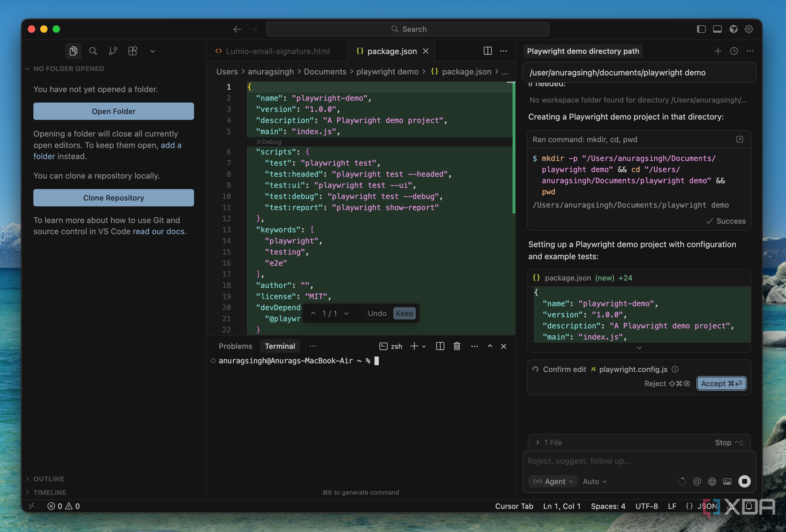786x532 pixels.
Task: Expand the OUTLINE section
Action: tap(49, 479)
